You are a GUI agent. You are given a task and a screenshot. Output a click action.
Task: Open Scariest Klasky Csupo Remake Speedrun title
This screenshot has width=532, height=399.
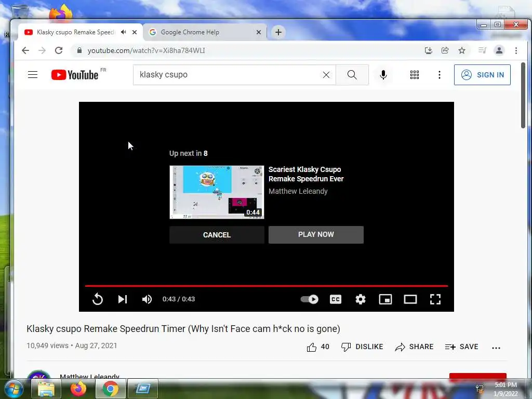coord(306,174)
